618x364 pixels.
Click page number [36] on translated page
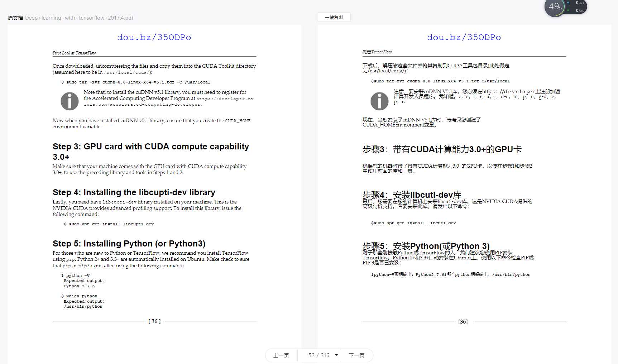click(463, 322)
